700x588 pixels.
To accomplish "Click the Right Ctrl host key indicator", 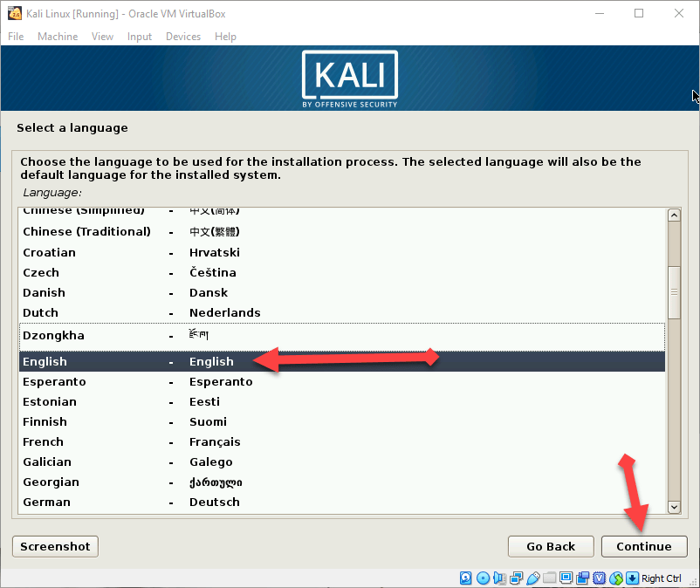I will pos(661,578).
